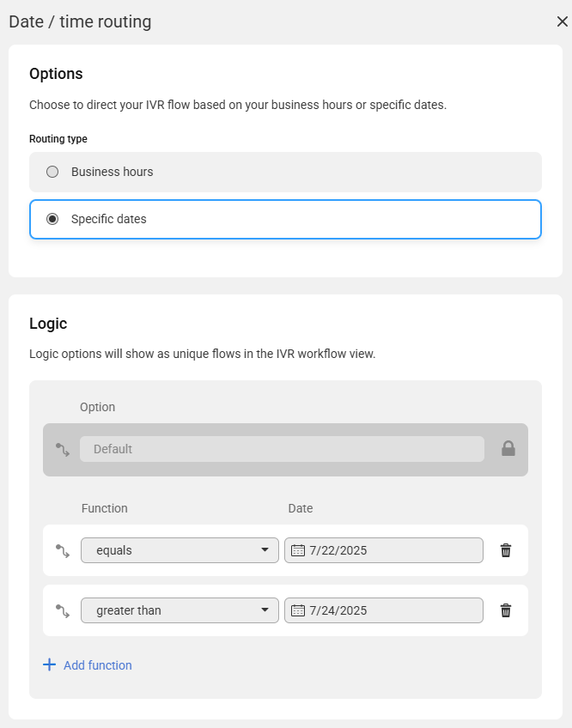Open calendar icon for 7/22/2025 date
Screen dimensions: 572x728
[x=298, y=550]
